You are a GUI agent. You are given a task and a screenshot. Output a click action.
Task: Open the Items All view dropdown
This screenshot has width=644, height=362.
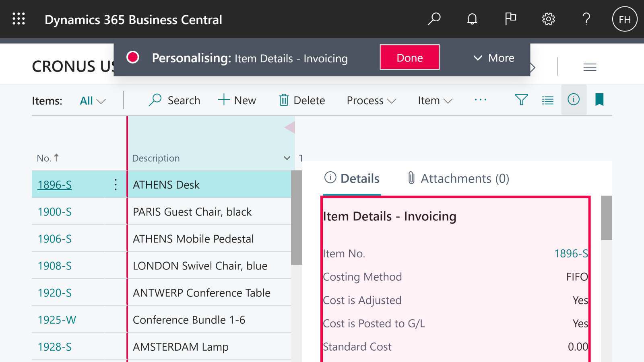click(x=93, y=101)
